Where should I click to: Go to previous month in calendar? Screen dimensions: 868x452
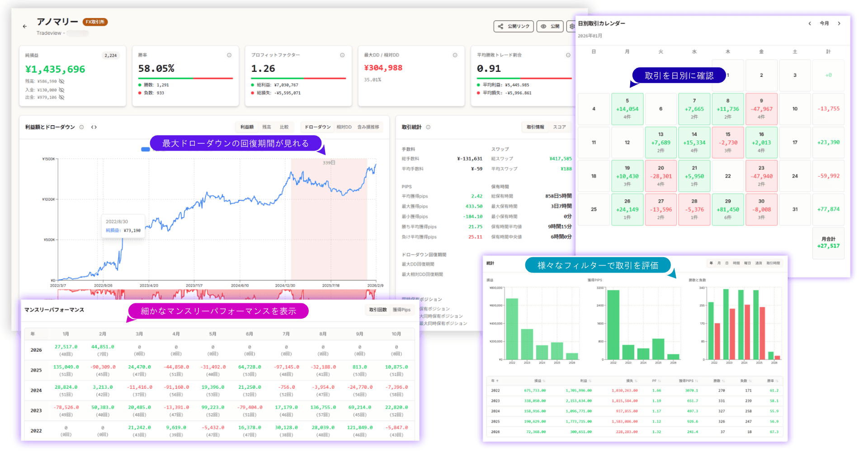[810, 24]
